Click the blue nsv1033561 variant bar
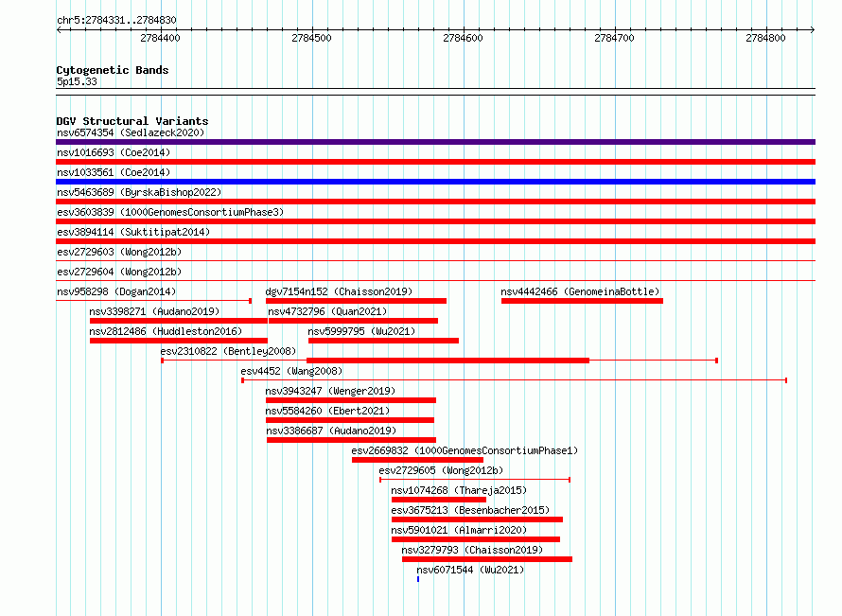This screenshot has height=616, width=842. [x=435, y=182]
